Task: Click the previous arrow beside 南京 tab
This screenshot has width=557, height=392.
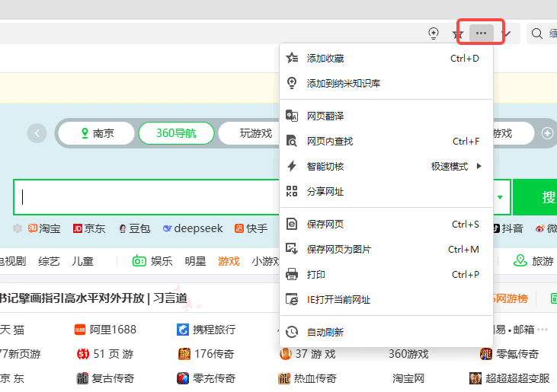Action: click(37, 133)
